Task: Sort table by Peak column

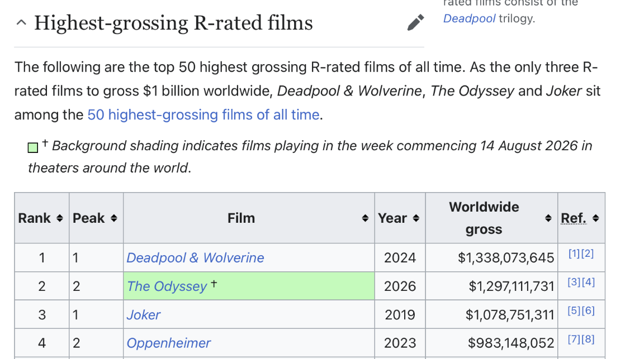Action: [x=114, y=218]
